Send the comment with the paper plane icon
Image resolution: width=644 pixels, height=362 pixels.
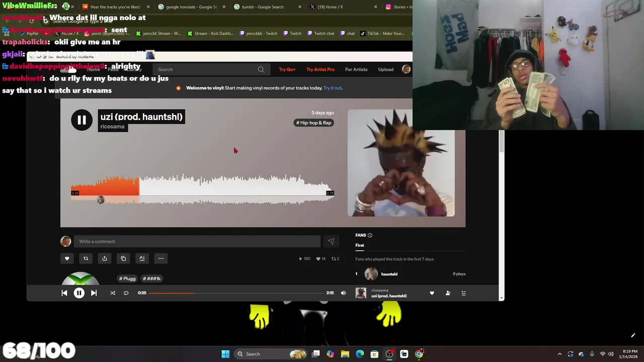pyautogui.click(x=331, y=241)
